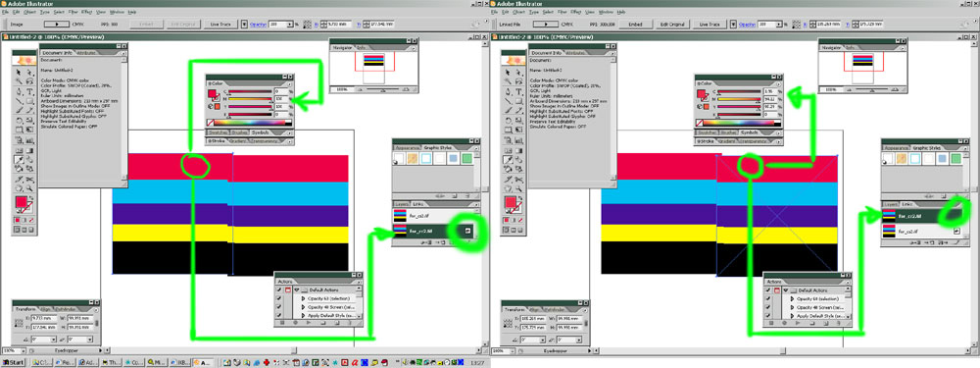The height and width of the screenshot is (368, 980).
Task: Open the Window menu in right window
Action: (x=607, y=11)
